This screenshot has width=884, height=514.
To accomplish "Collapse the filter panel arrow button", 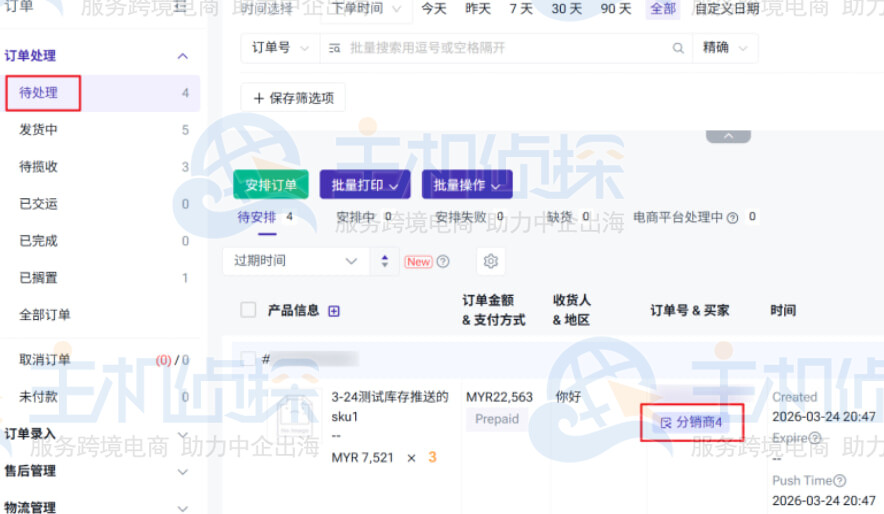I will 728,136.
